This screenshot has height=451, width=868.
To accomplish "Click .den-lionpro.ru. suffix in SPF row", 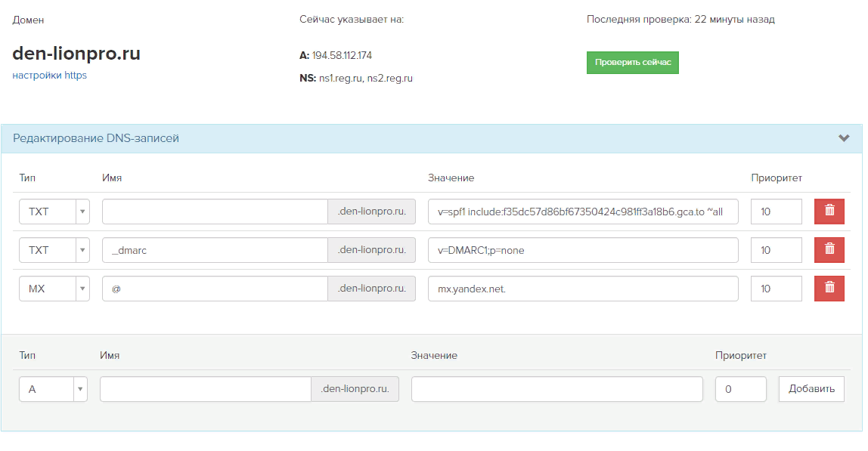I will (371, 212).
